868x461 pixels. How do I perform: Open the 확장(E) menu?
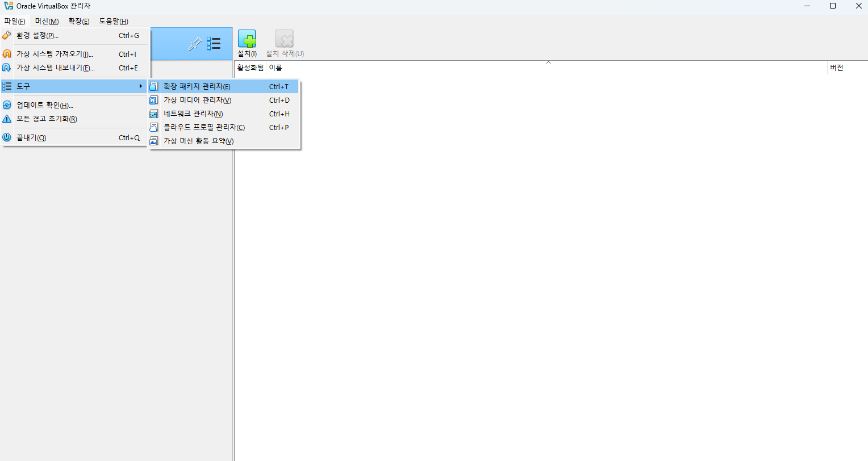(x=78, y=21)
